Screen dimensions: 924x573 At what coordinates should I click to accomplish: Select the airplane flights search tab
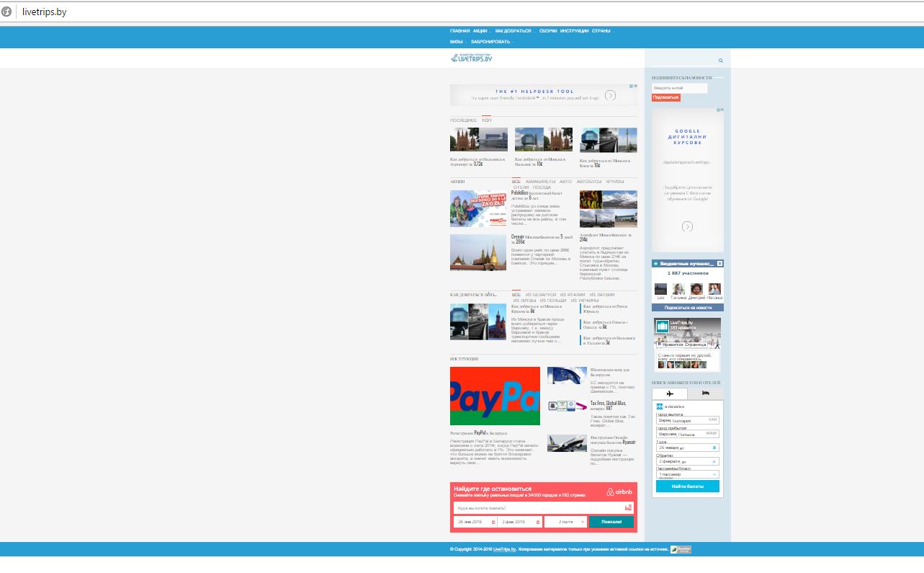pyautogui.click(x=670, y=394)
